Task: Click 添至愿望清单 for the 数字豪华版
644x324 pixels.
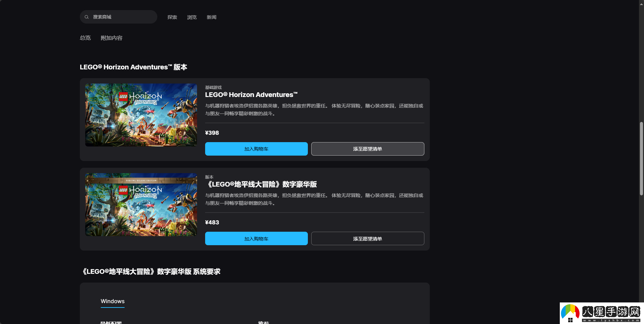Action: click(367, 238)
